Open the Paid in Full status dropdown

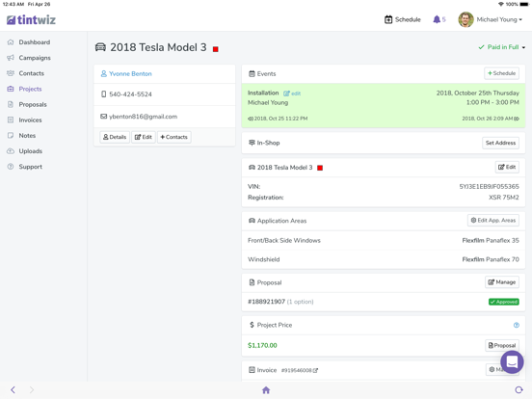[x=502, y=47]
